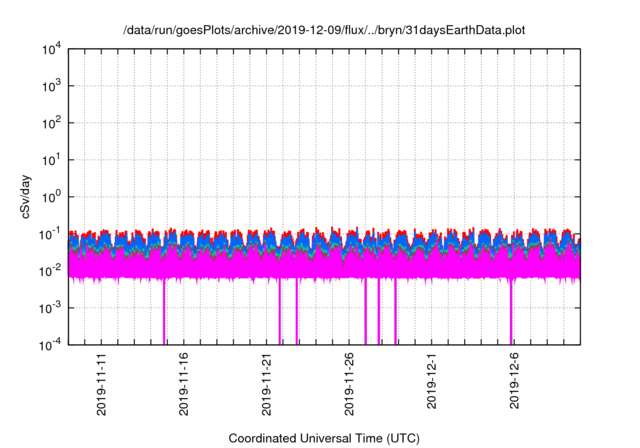Click the 10^-3 y-axis tick label

(51, 308)
